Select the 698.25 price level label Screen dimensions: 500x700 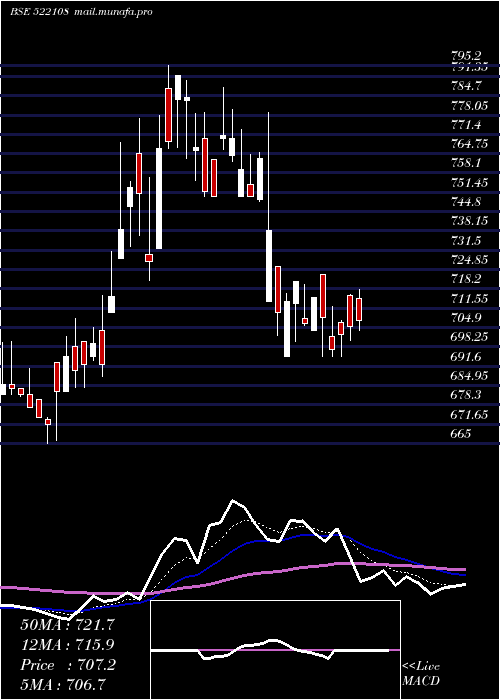[469, 338]
